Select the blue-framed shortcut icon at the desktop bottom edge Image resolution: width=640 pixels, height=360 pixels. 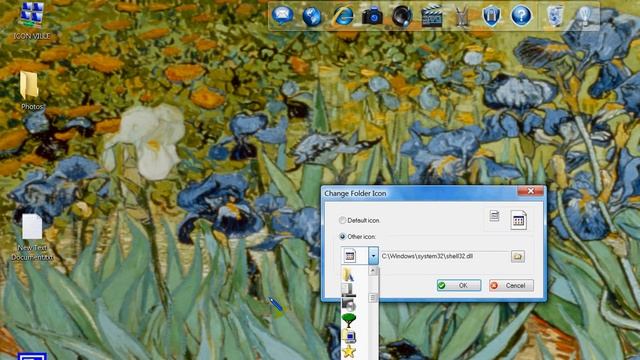point(32,357)
